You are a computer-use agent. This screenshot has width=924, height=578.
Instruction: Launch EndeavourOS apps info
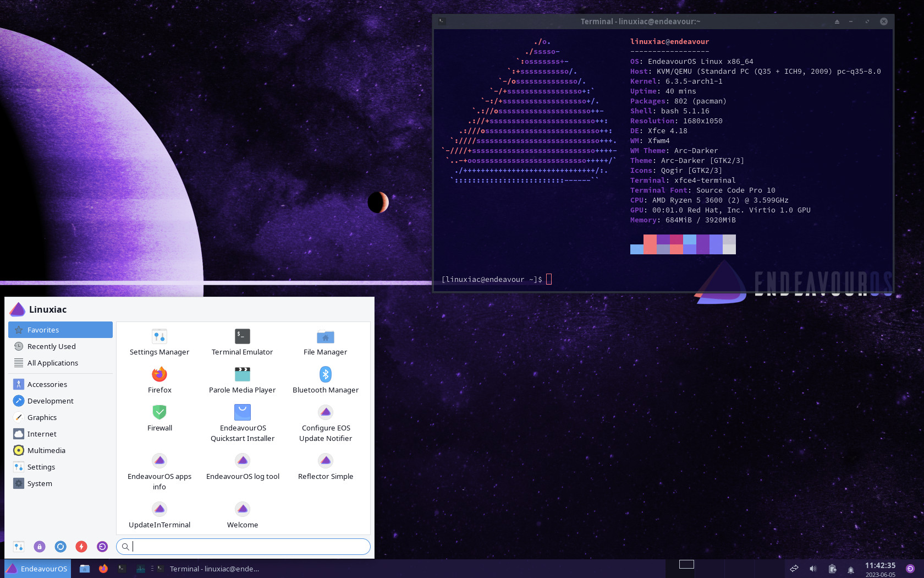coord(159,472)
